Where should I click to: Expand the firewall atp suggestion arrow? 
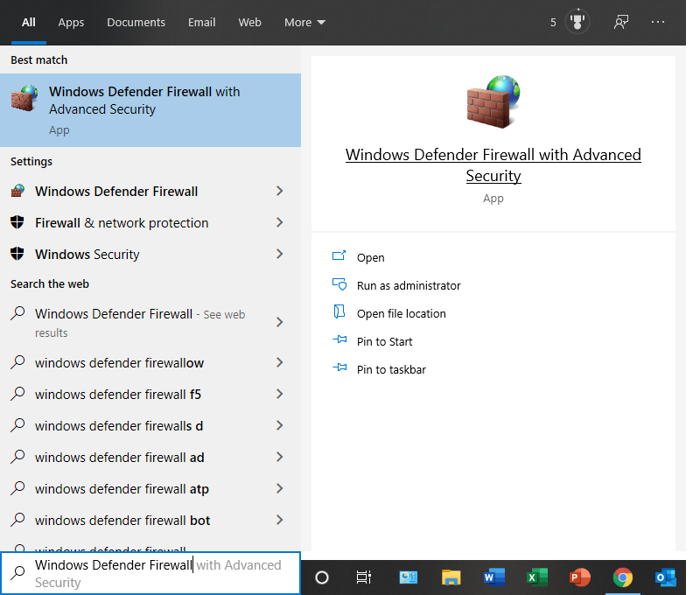pos(280,489)
